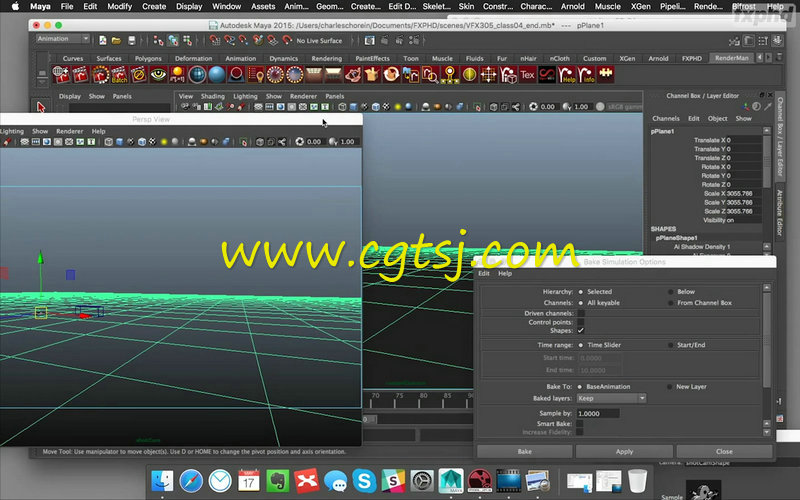Viewport: 800px width, 500px height.
Task: Click the Translate X channel label
Action: [x=710, y=140]
